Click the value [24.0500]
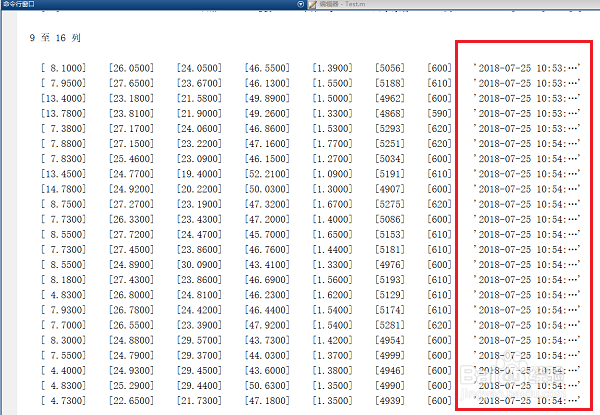 (199, 68)
